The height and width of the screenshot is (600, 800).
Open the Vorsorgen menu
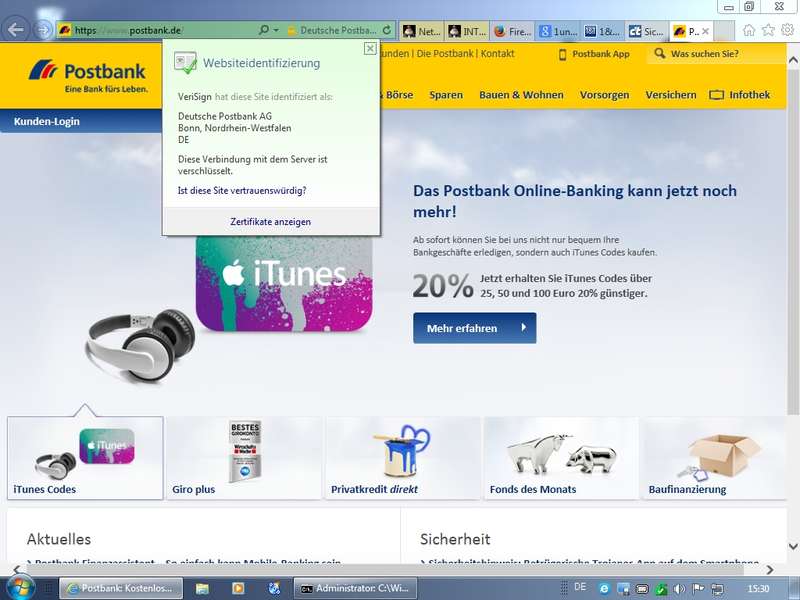tap(605, 95)
